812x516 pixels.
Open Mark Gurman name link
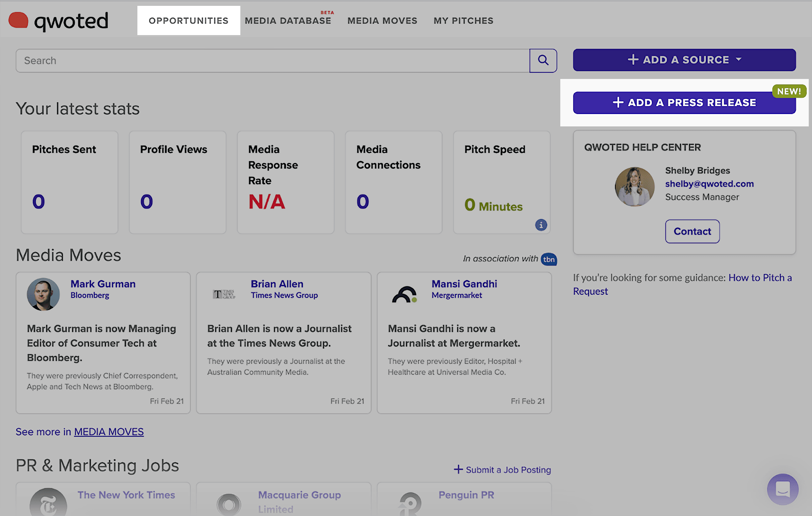point(103,284)
